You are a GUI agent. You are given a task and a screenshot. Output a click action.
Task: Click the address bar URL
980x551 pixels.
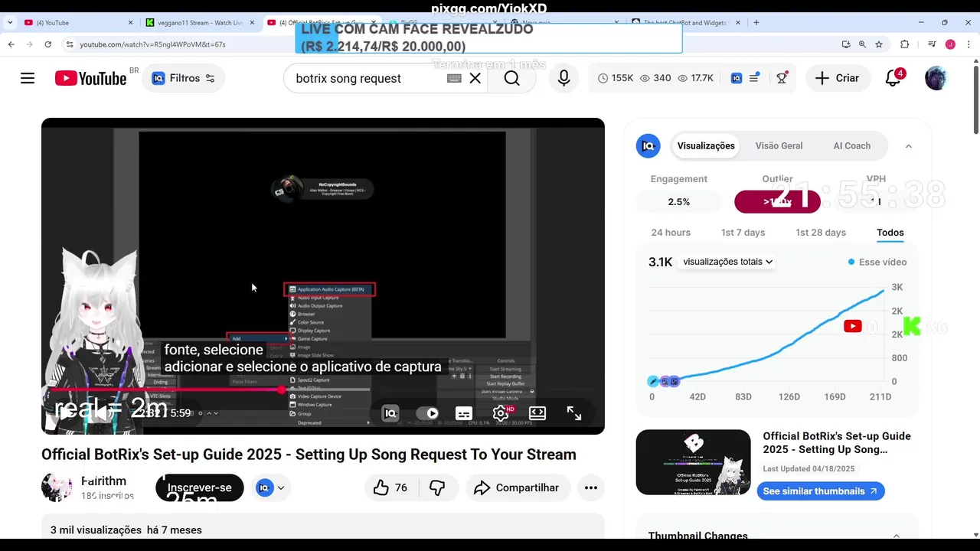(152, 44)
